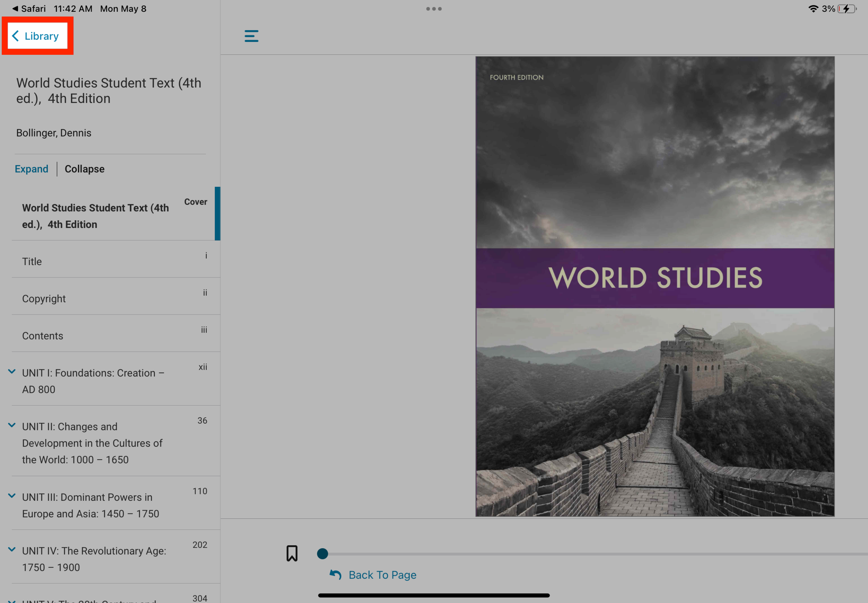Viewport: 868px width, 603px height.
Task: Open the Cover entry in contents
Action: click(116, 214)
